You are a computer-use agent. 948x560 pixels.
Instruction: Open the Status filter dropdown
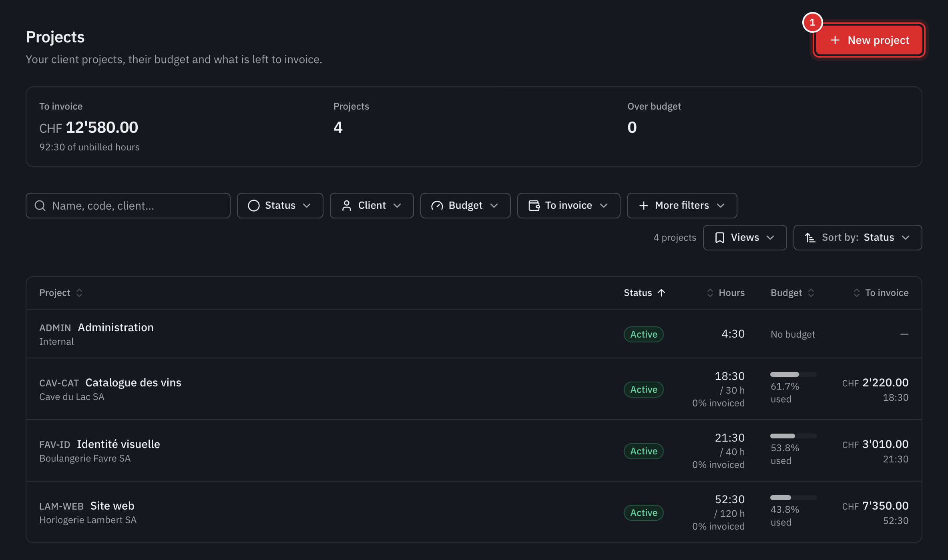(x=280, y=206)
